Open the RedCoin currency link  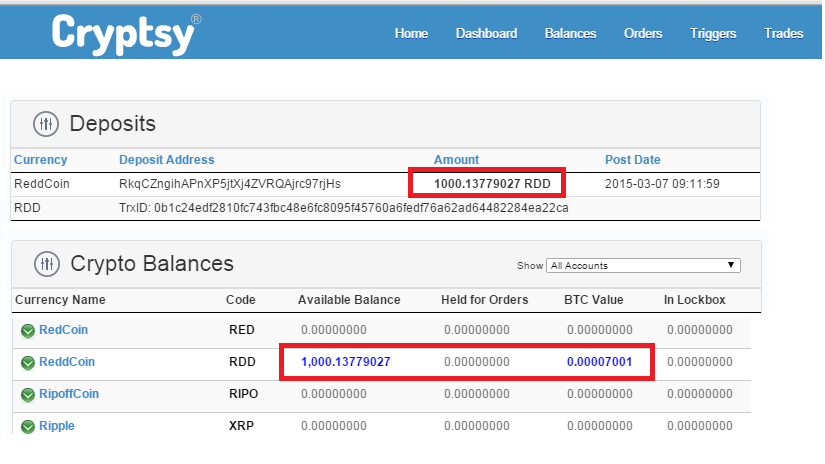63,330
